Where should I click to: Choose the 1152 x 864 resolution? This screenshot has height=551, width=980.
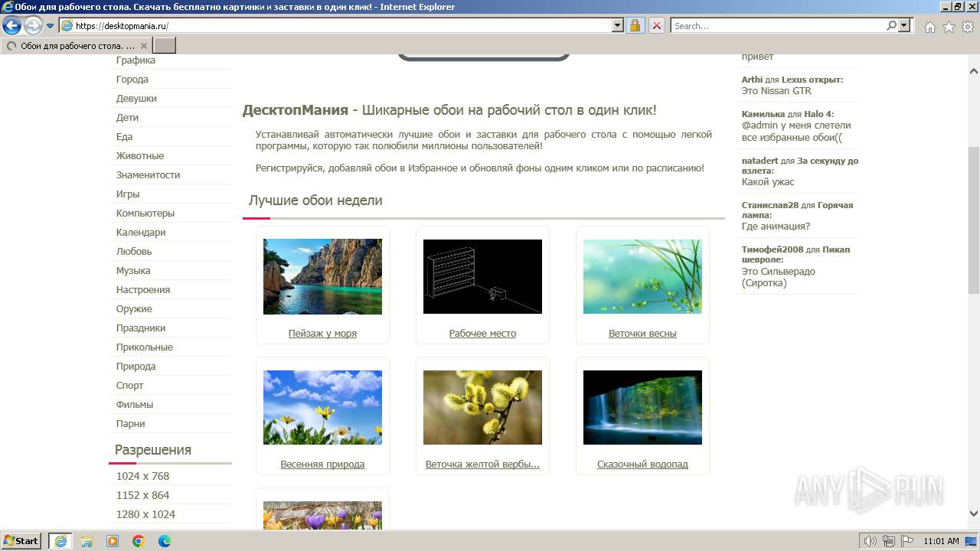pyautogui.click(x=142, y=495)
